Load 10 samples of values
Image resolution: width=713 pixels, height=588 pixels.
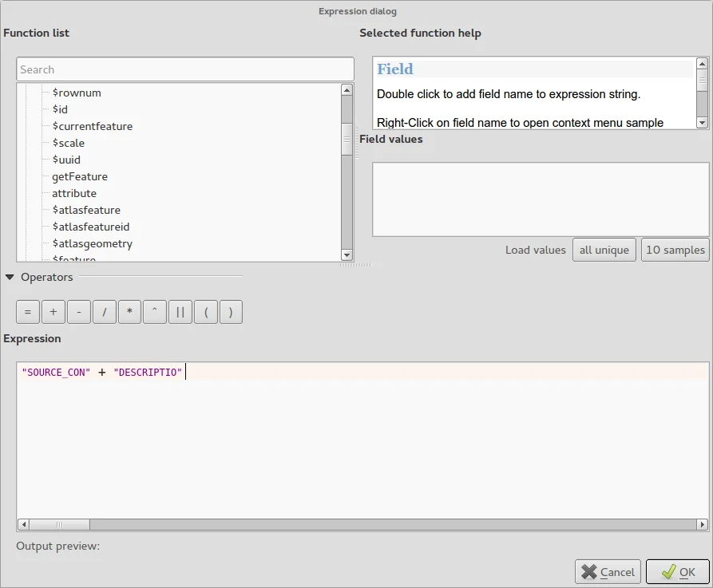(x=675, y=250)
